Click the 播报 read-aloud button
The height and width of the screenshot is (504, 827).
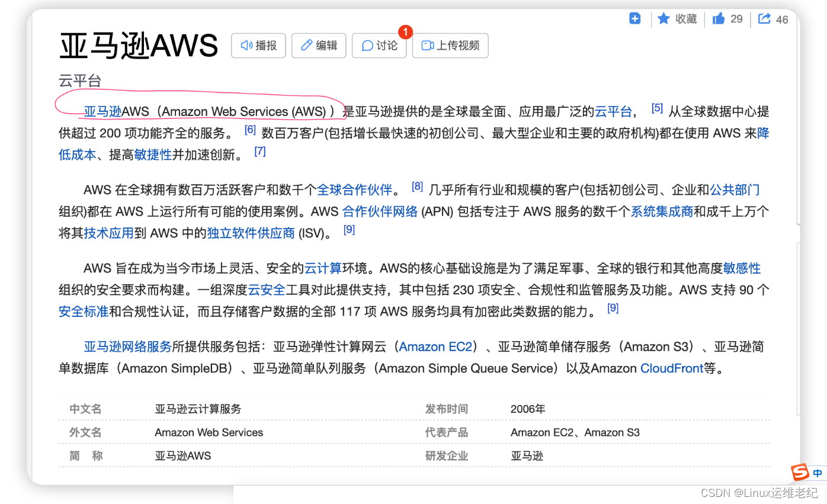[258, 46]
